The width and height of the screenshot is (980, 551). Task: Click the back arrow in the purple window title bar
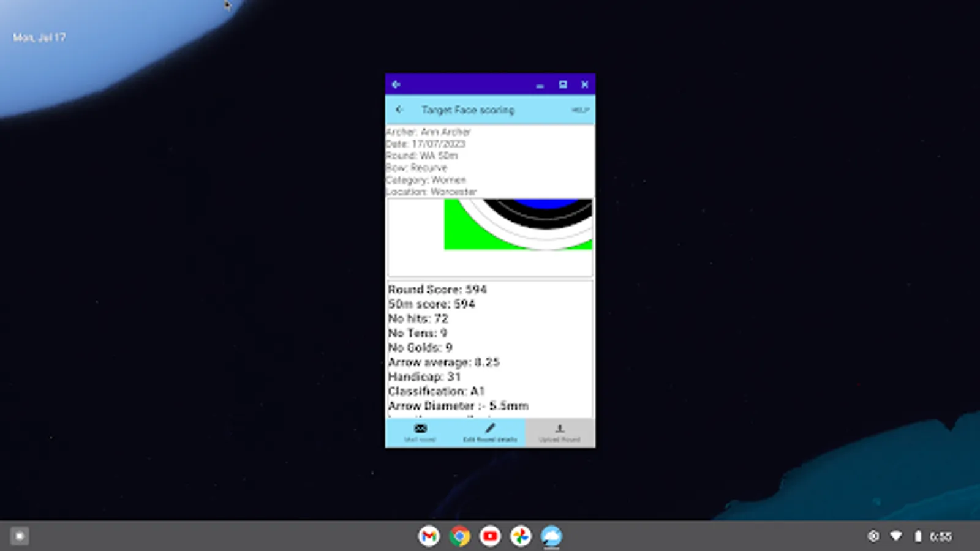click(396, 84)
